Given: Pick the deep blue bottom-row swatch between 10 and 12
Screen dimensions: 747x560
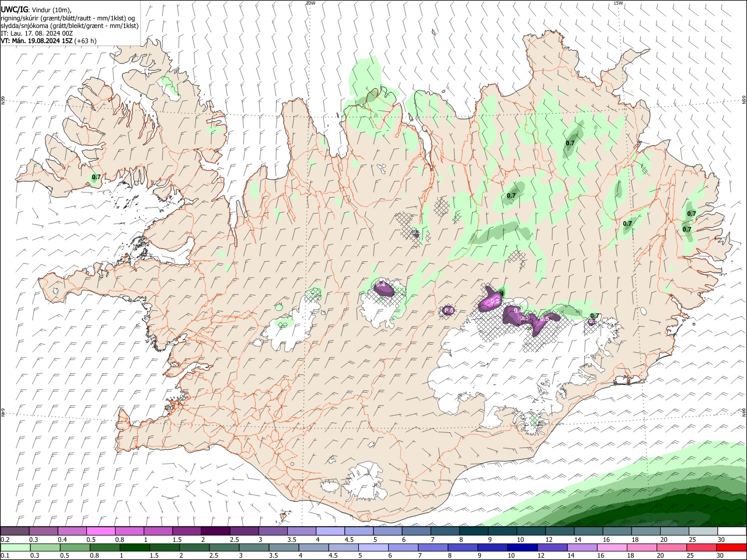Looking at the screenshot, I should [522, 547].
